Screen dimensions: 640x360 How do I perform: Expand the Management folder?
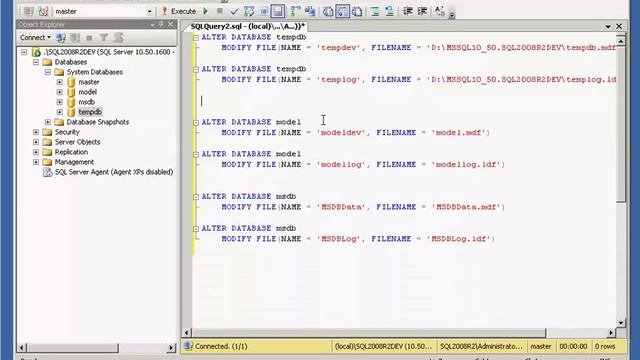point(36,162)
